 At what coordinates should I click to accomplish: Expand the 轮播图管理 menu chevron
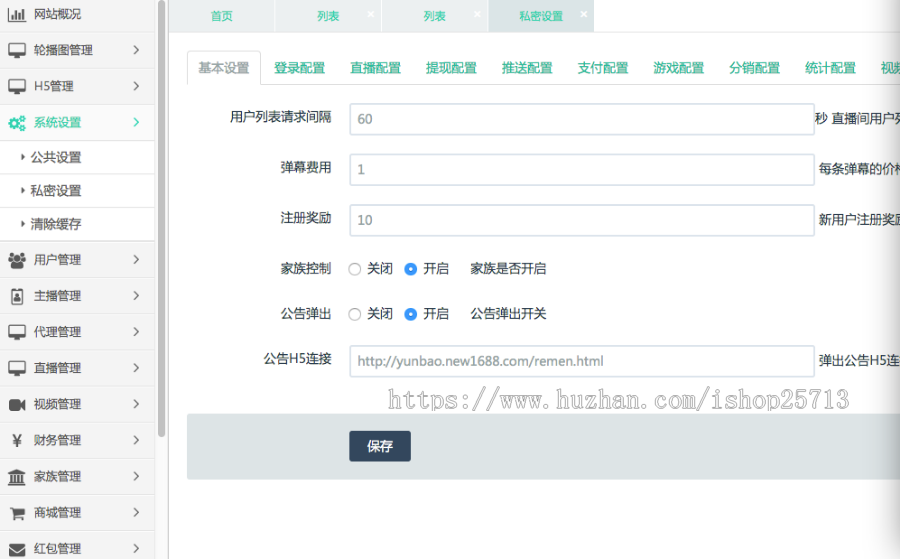click(136, 50)
